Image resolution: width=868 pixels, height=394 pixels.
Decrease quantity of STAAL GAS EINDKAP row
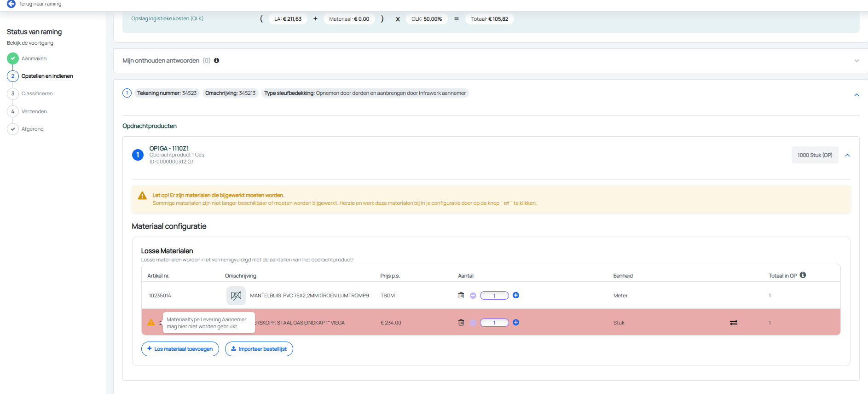(473, 323)
